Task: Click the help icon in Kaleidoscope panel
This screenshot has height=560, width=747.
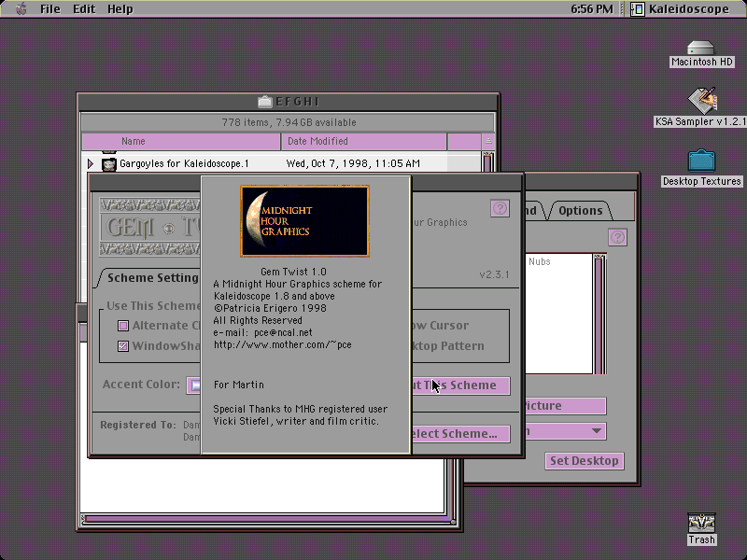Action: pos(500,208)
